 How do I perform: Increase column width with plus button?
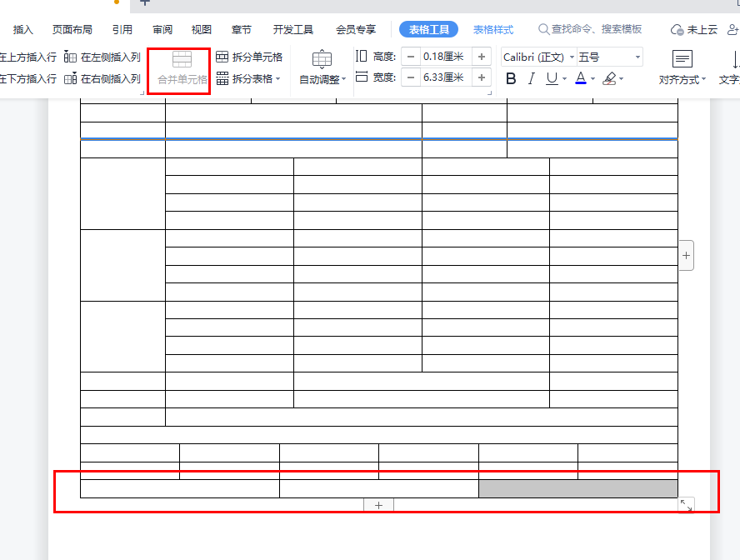(x=482, y=77)
